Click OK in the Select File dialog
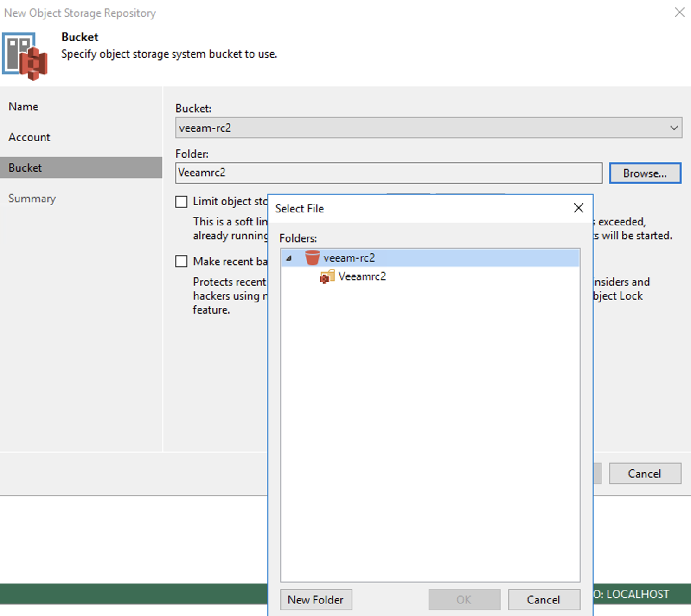The image size is (691, 616). point(464,600)
